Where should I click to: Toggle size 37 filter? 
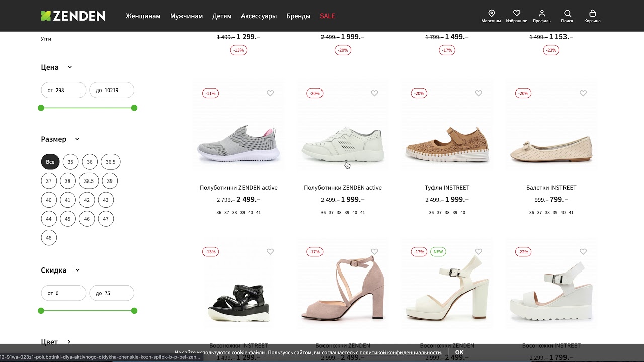tap(49, 181)
